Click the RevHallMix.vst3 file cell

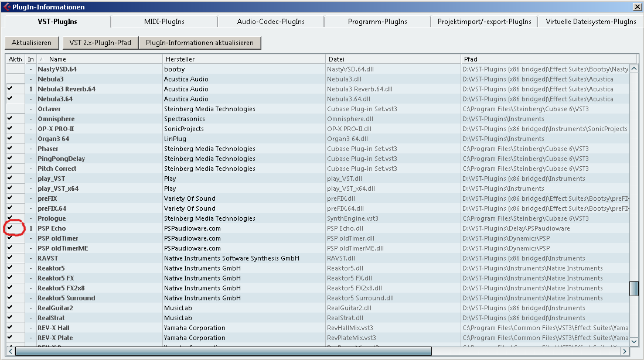350,328
